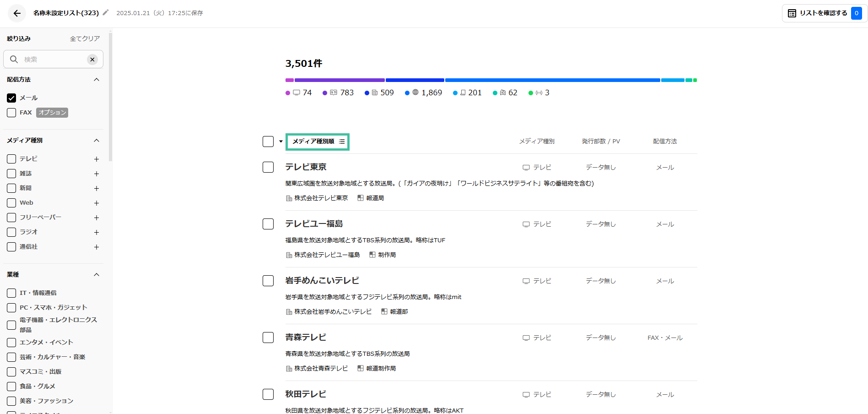The image size is (868, 414).
Task: Click the TV icon showing 74
Action: pyautogui.click(x=297, y=93)
